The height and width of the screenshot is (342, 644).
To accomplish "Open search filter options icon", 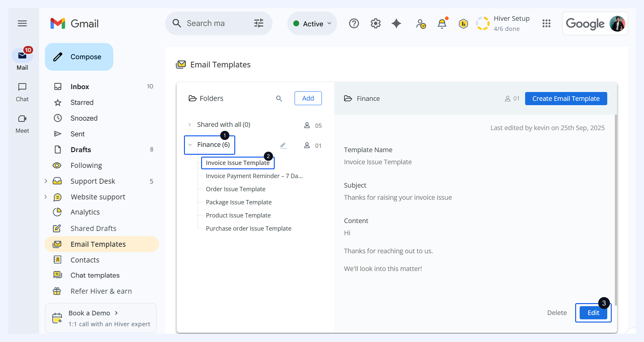I will (259, 23).
